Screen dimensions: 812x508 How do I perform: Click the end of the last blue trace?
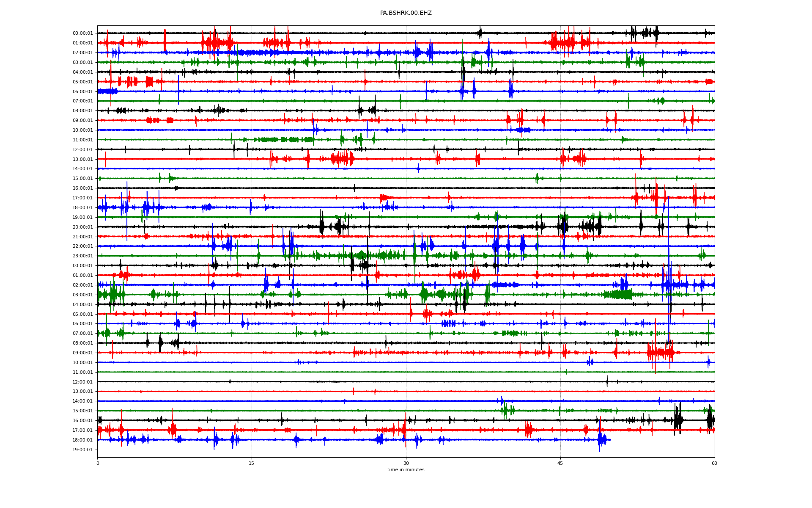coord(610,440)
